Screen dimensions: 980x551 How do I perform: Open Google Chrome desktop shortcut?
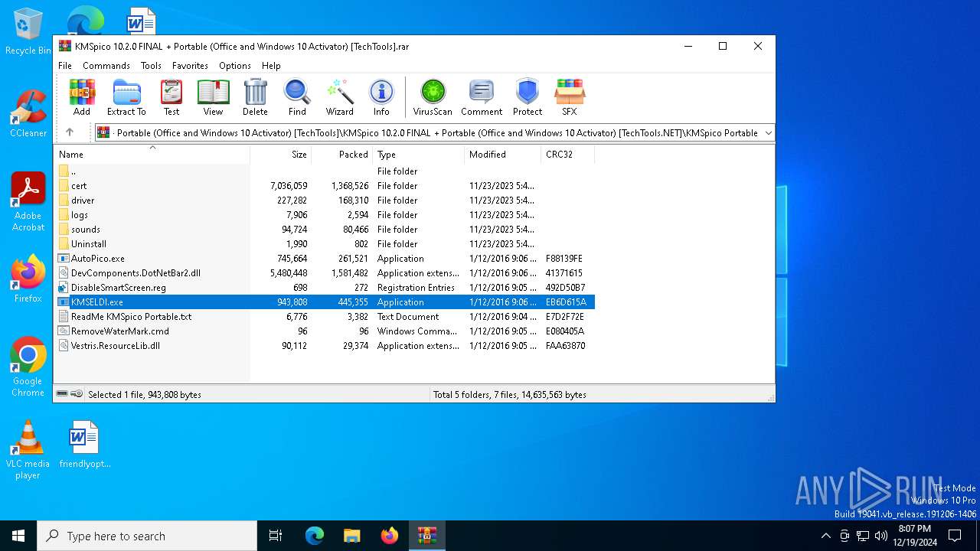coord(28,367)
